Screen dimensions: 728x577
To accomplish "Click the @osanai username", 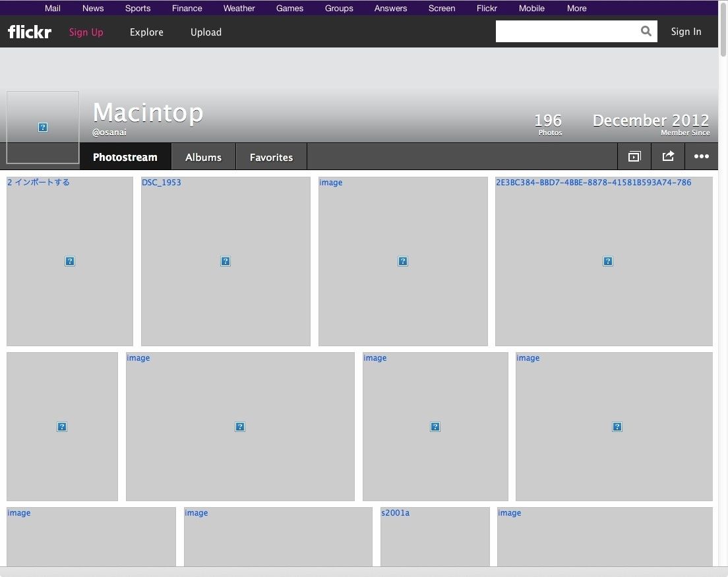I will pos(109,133).
